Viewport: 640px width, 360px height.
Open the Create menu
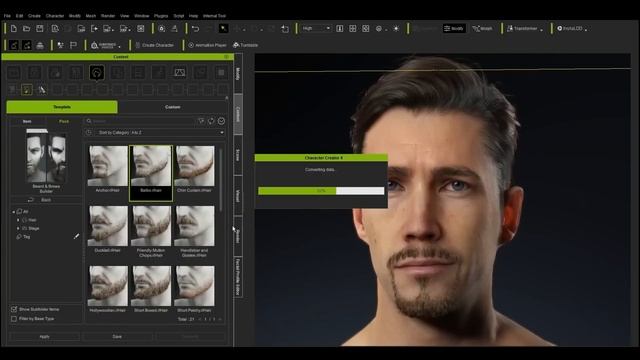pyautogui.click(x=34, y=16)
